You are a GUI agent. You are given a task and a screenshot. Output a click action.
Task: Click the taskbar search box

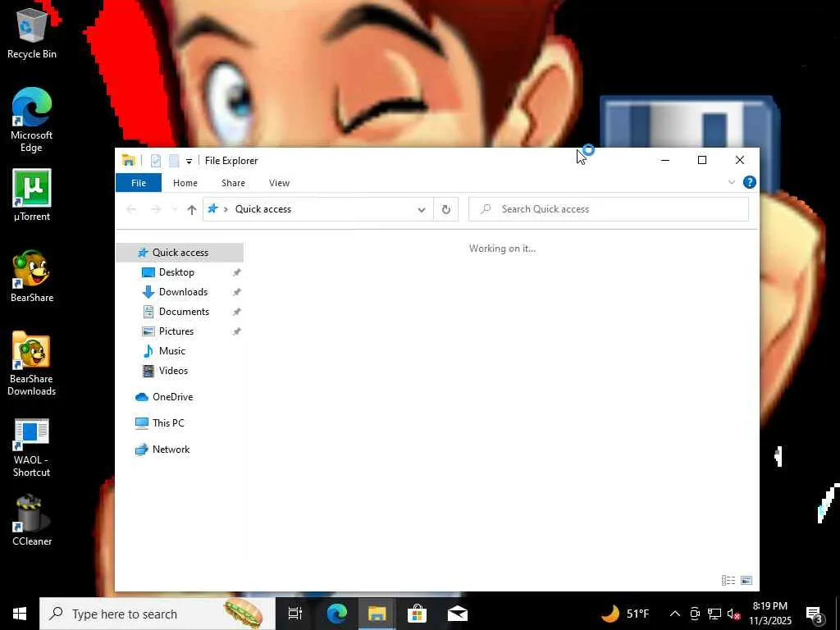tap(157, 614)
